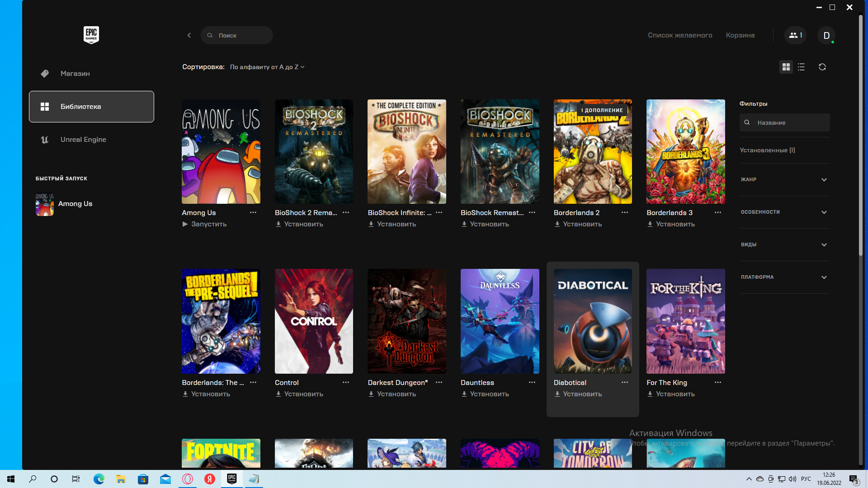The height and width of the screenshot is (488, 868).
Task: Toggle the Installed filter
Action: (x=767, y=150)
